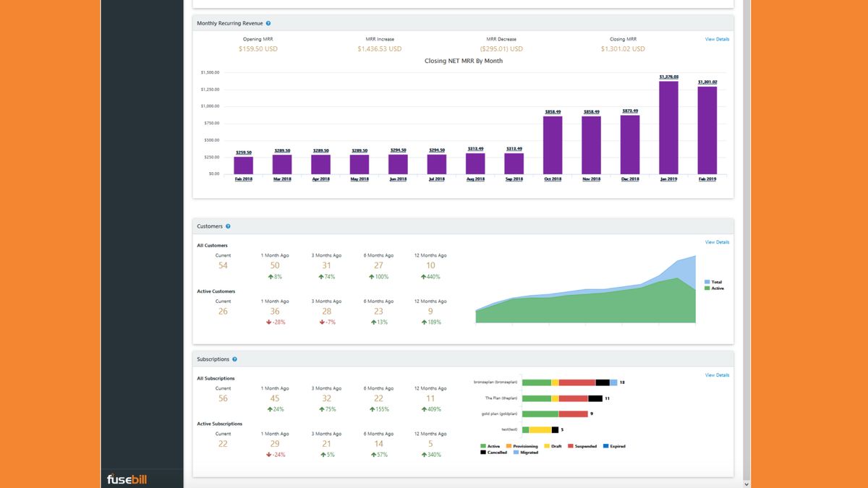Click the Active legend swatch in customers chart
The height and width of the screenshot is (488, 868).
(707, 288)
